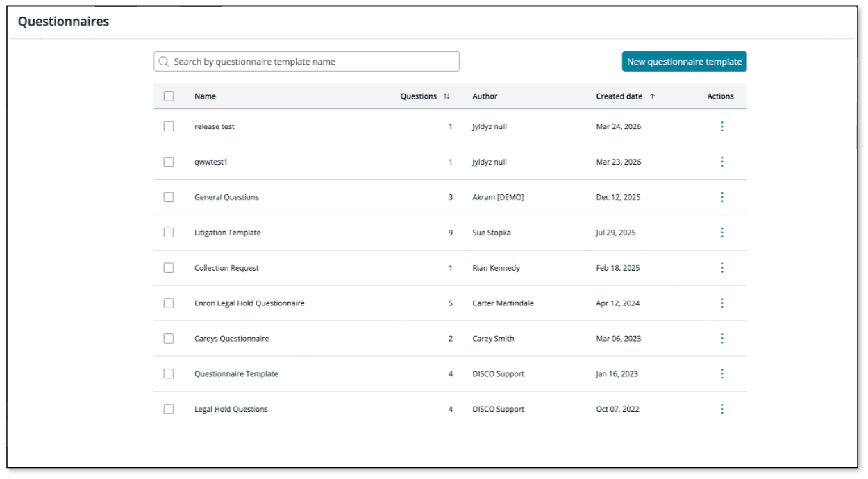Open actions menu for General Questions
Image resolution: width=868 pixels, height=479 pixels.
click(722, 197)
